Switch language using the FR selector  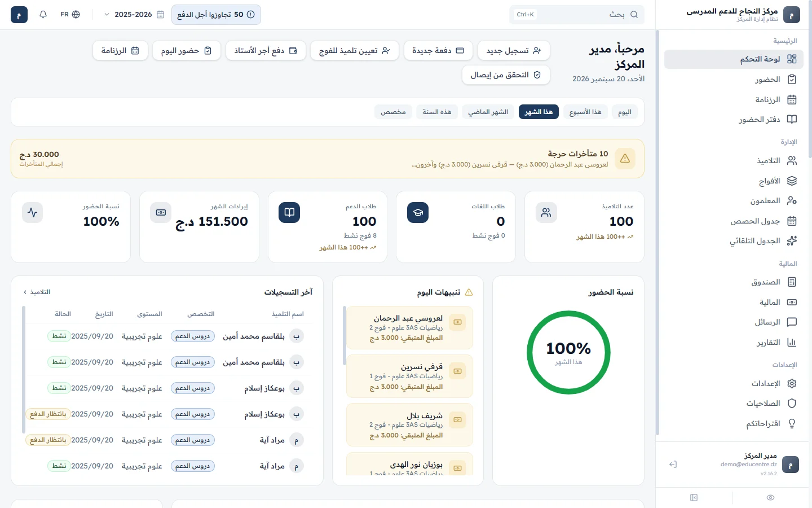pos(70,15)
